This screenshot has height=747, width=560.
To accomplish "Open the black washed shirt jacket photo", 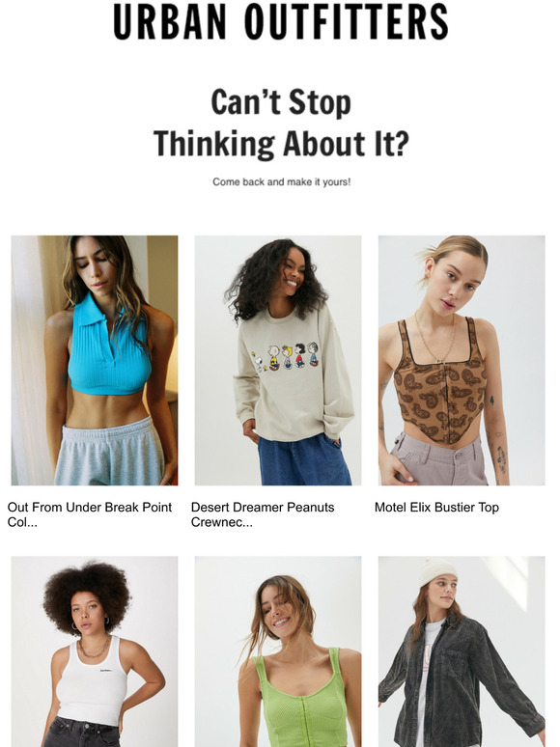I will pos(462,651).
